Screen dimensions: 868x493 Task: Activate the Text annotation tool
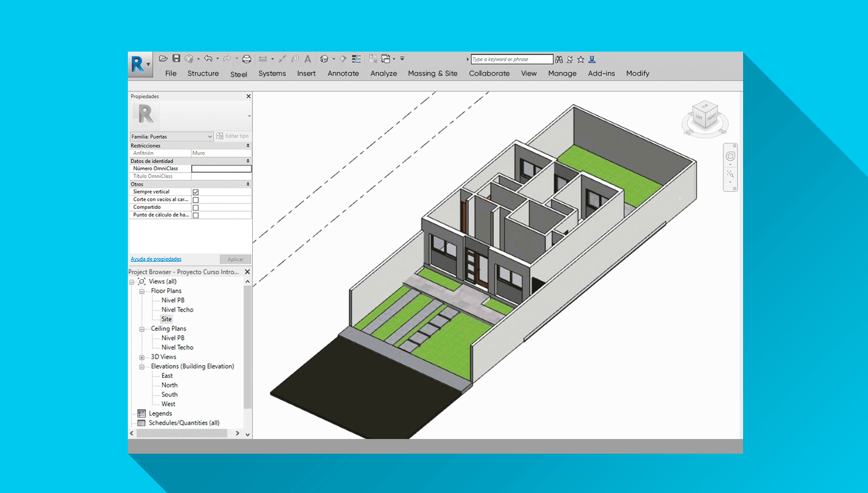coord(308,59)
